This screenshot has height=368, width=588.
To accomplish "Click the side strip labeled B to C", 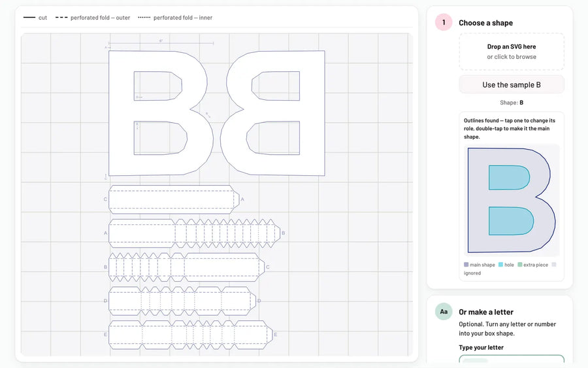I will (x=186, y=267).
